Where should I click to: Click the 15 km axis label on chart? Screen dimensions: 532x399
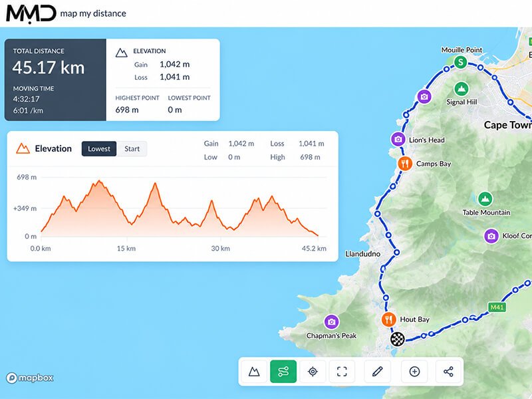pos(126,249)
